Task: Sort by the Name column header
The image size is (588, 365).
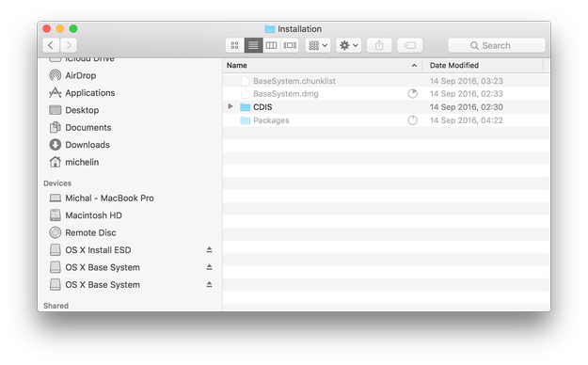Action: tap(322, 65)
